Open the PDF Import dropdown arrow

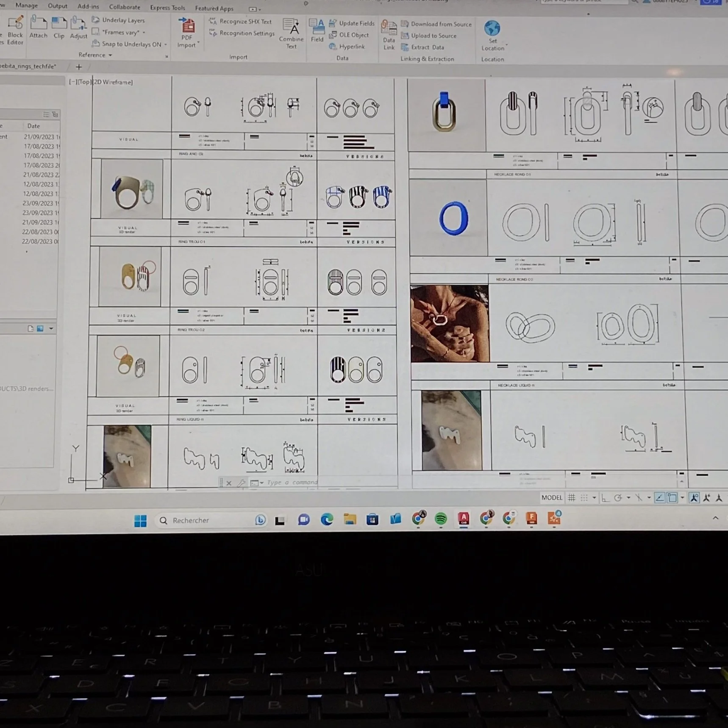pos(198,43)
